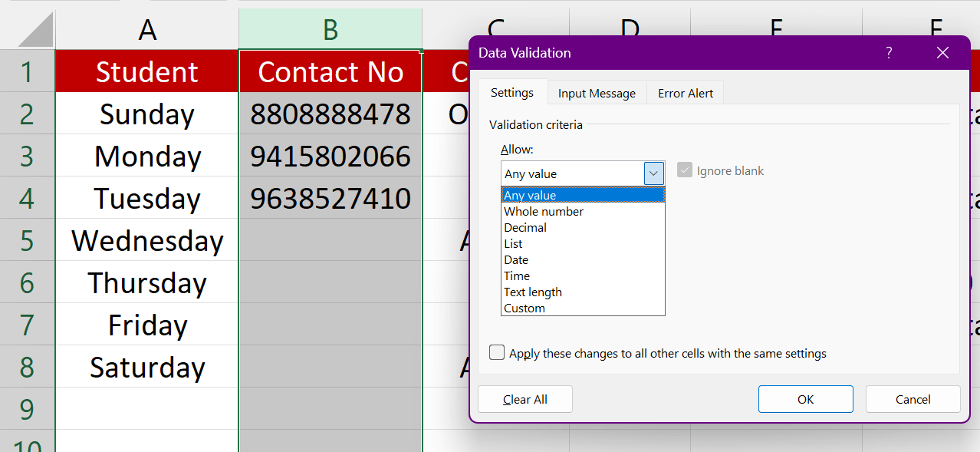Switch to the Input Message tab
Screen dimensions: 980x452
click(x=597, y=94)
